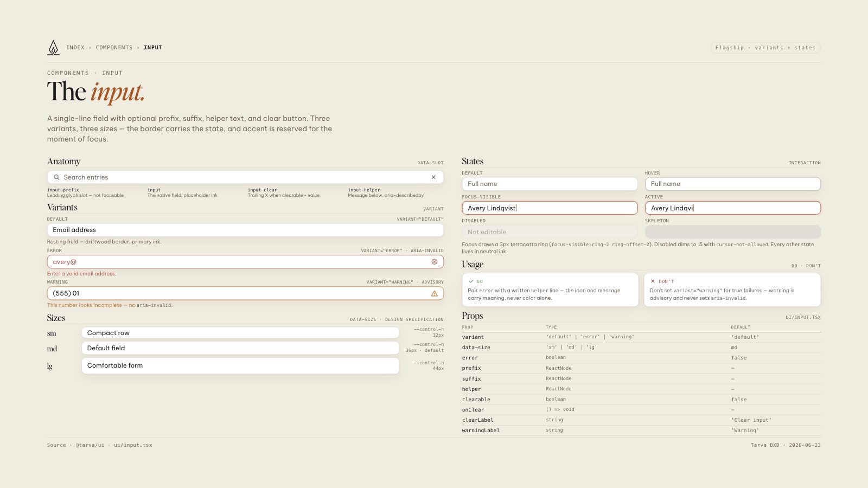Click the search magnifier icon in Anatomy field
This screenshot has height=488, width=868.
[56, 177]
